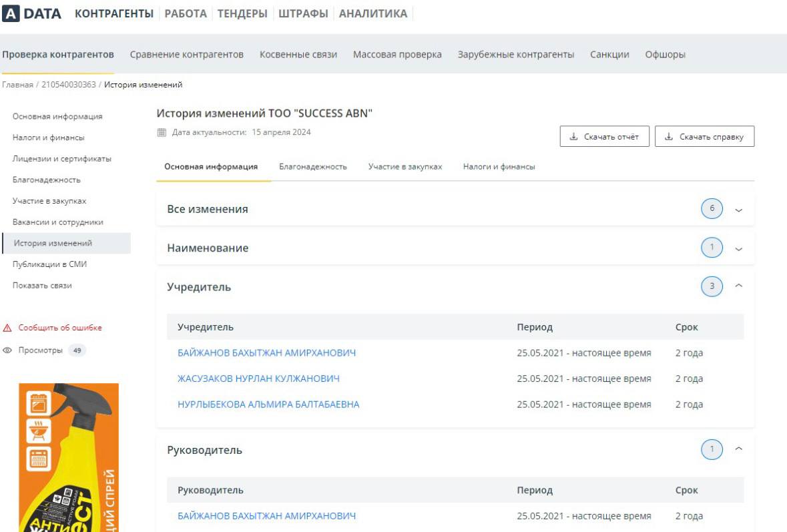Click Срок column header in Руководитель table

pos(687,491)
